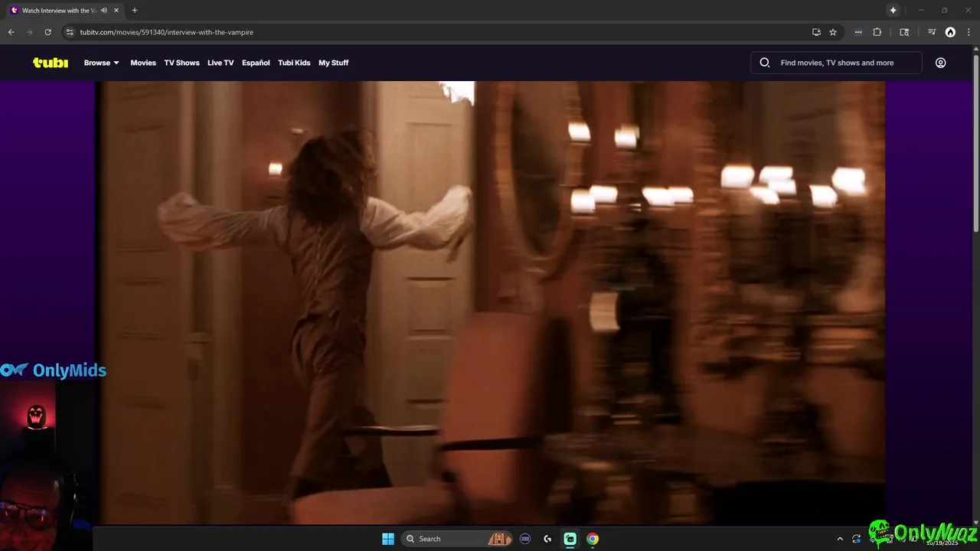Viewport: 980px width, 551px height.
Task: Open the Movies section
Action: coord(143,63)
